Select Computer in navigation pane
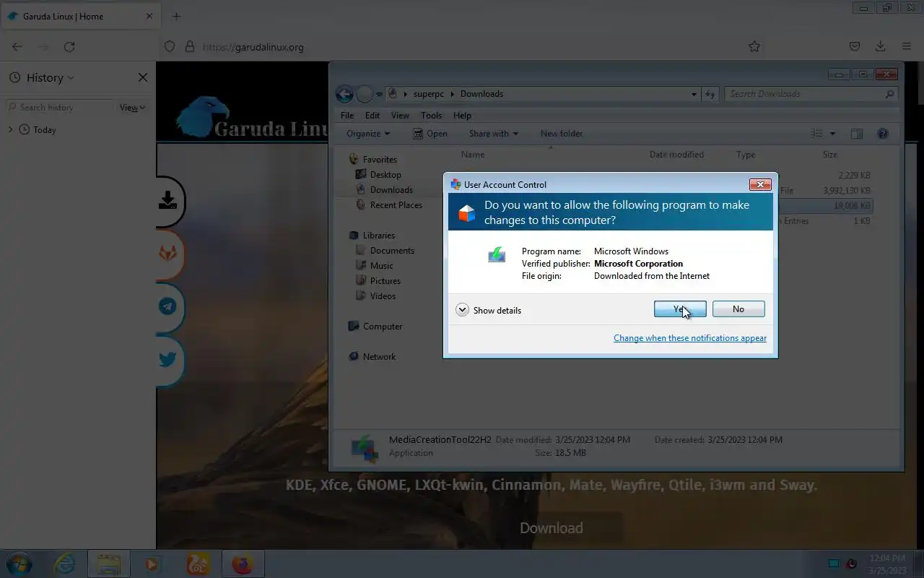The width and height of the screenshot is (924, 578). (383, 327)
